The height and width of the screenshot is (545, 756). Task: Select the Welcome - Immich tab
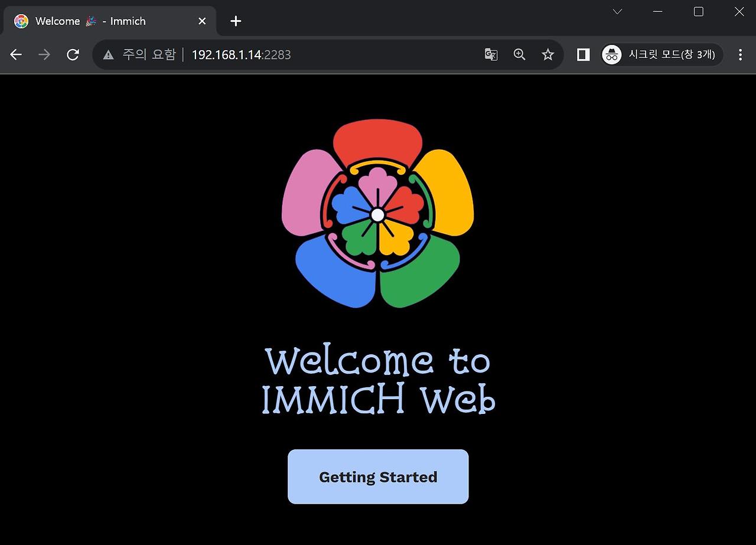pyautogui.click(x=110, y=21)
